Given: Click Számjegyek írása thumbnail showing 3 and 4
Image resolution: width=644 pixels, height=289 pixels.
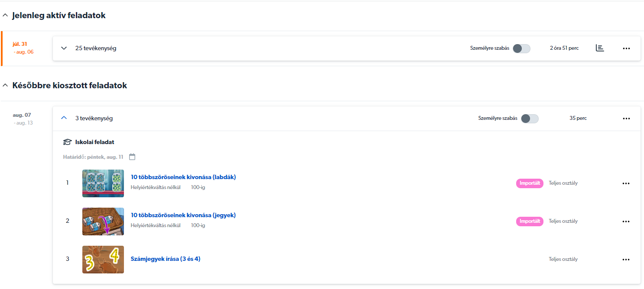Looking at the screenshot, I should coord(103,260).
